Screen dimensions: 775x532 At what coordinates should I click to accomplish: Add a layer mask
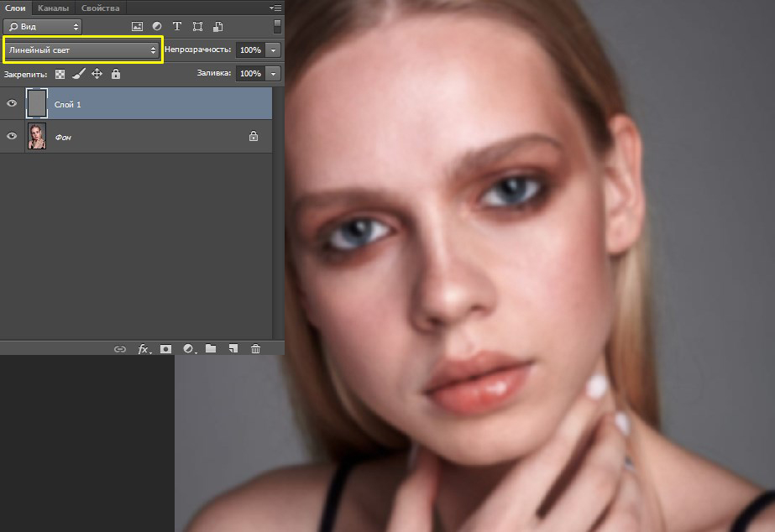(x=165, y=349)
